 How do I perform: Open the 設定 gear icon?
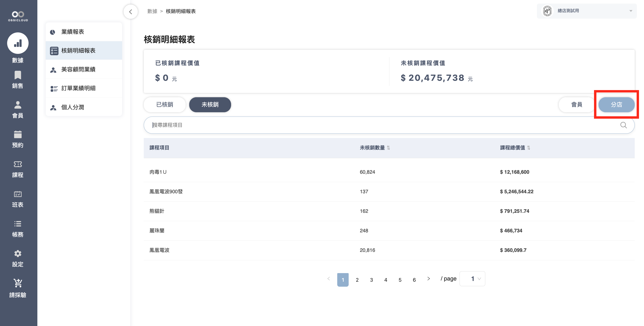(18, 254)
